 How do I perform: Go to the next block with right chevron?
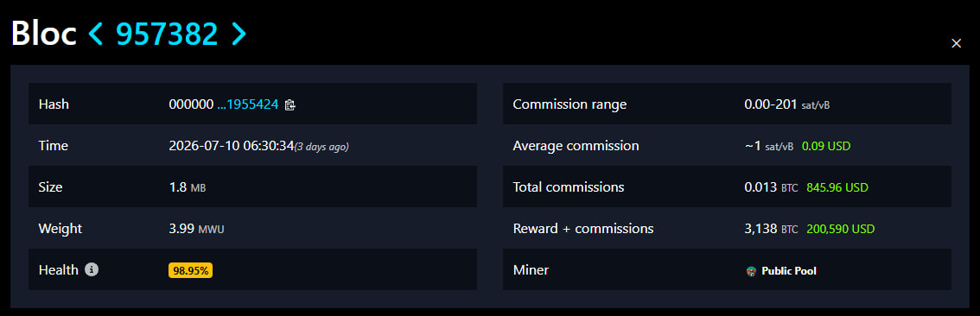[239, 34]
